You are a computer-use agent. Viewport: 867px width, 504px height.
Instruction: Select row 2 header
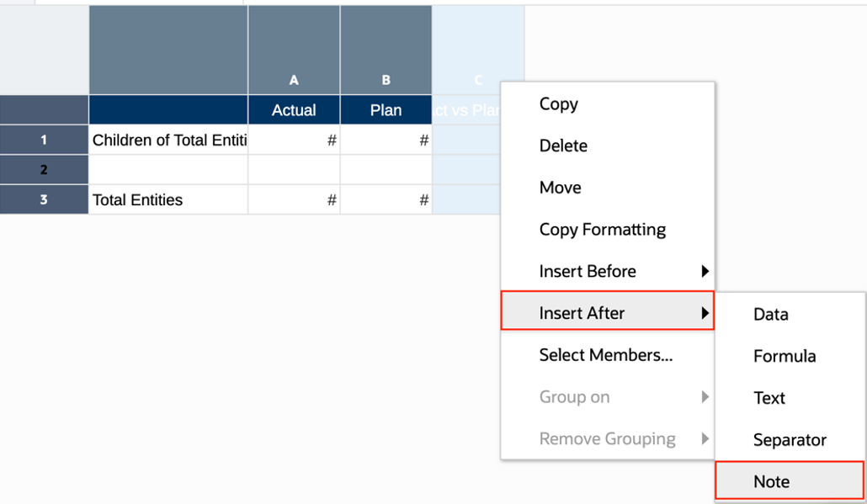tap(44, 170)
